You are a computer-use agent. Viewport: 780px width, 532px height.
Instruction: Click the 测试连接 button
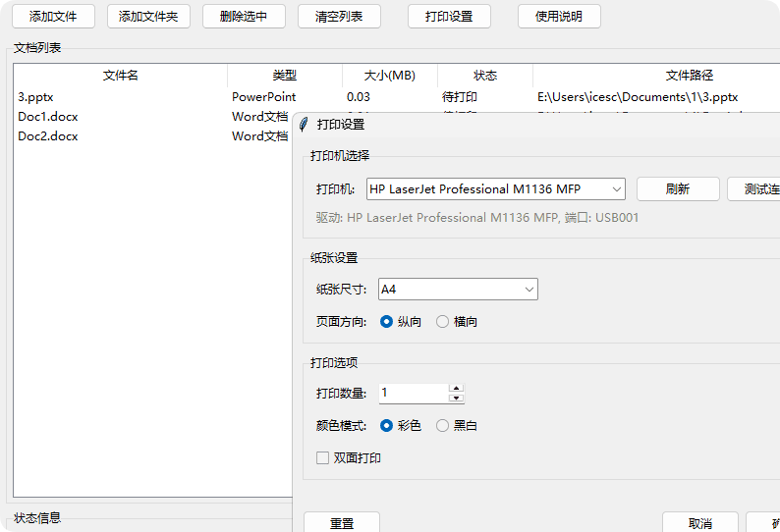[753, 188]
